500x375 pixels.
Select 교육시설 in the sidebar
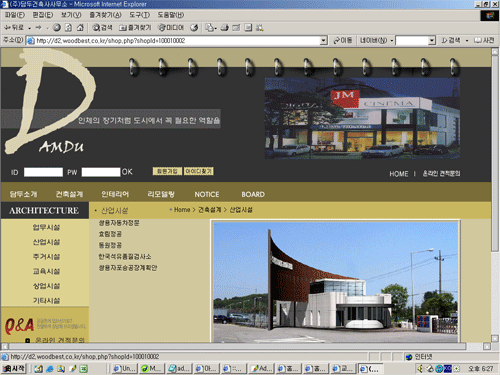[46, 271]
